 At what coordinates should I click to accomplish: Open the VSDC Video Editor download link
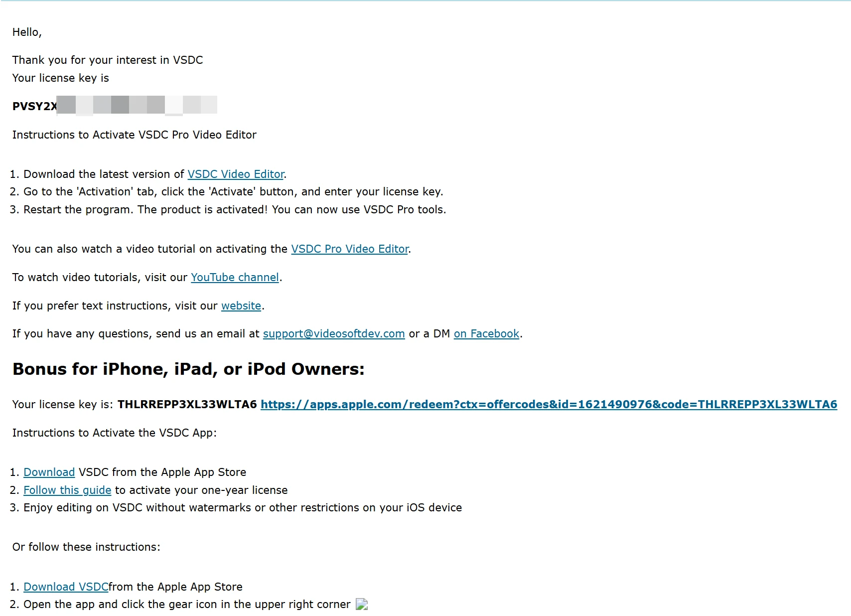pyautogui.click(x=236, y=174)
